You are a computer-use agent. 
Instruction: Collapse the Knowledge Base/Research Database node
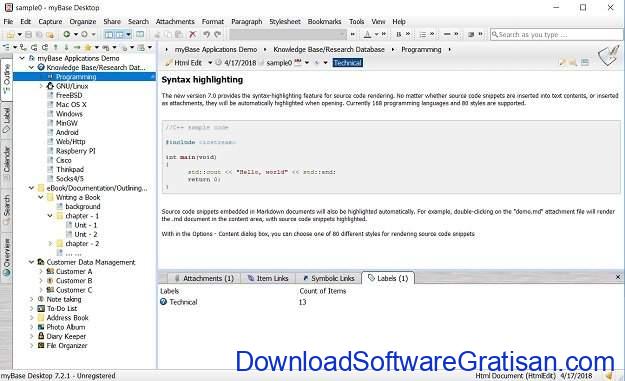pos(31,67)
